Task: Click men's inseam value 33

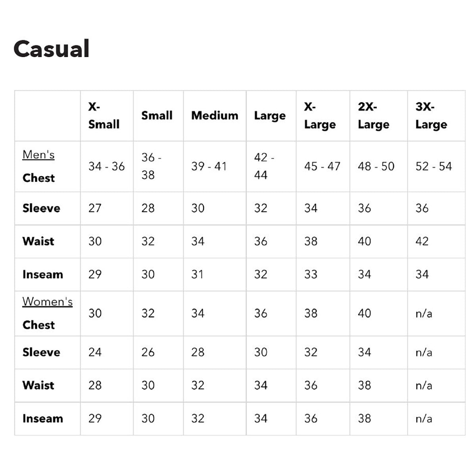Action: point(311,274)
